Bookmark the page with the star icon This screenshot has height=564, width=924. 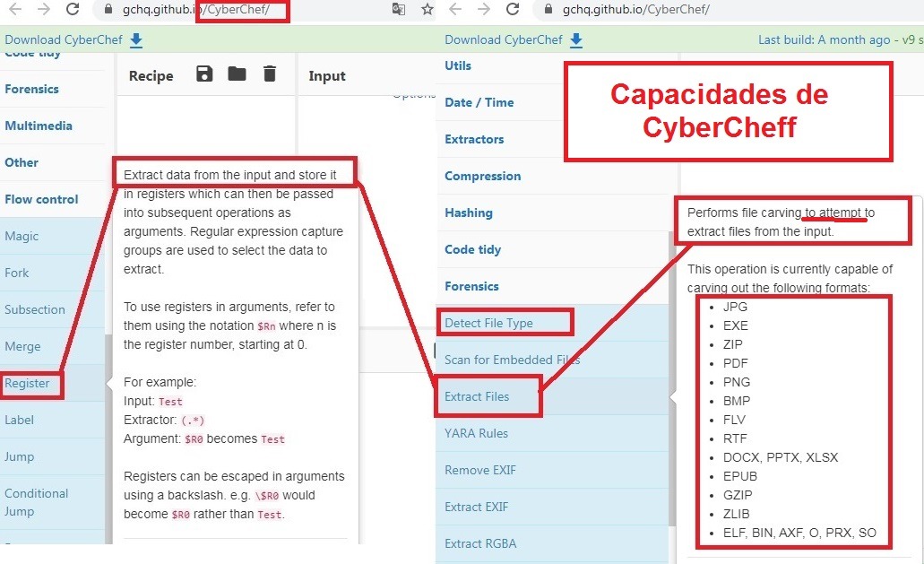[x=427, y=9]
